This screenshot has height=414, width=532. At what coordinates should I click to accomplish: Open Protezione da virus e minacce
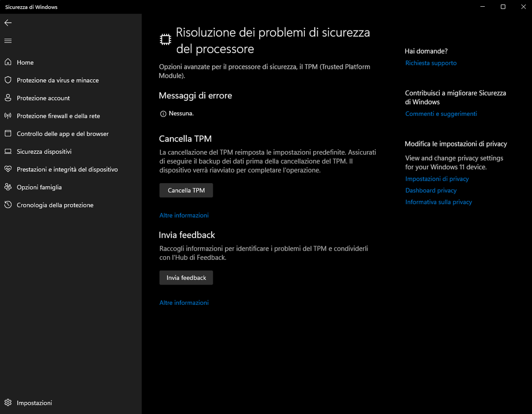(70, 80)
